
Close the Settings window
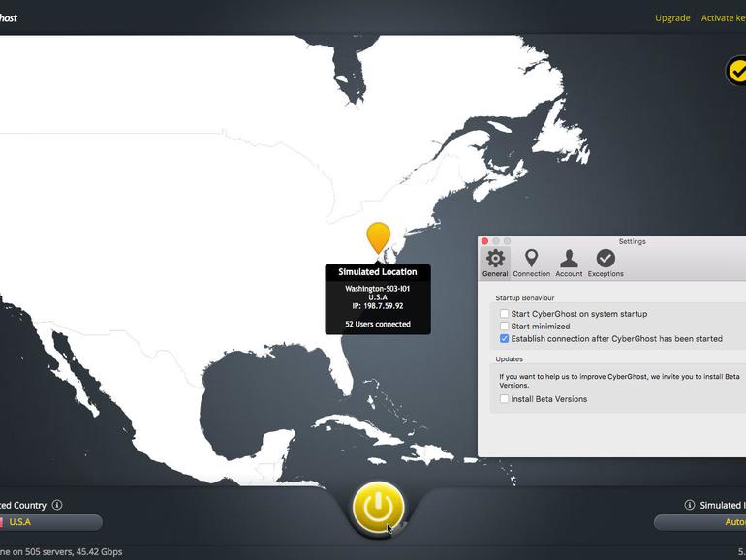click(484, 241)
